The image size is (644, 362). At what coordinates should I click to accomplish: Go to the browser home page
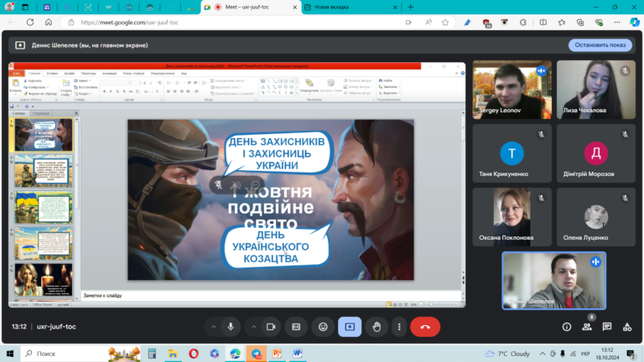(49, 22)
